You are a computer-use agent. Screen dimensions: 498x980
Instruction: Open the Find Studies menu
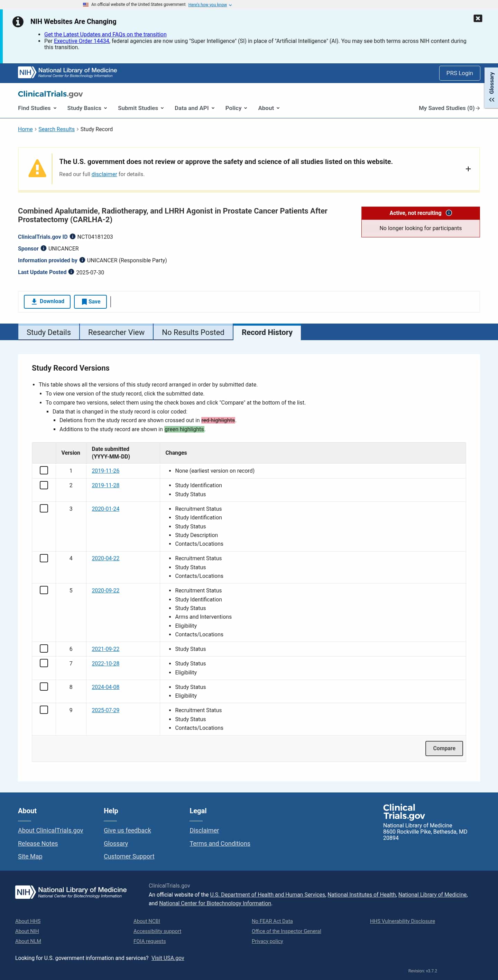[x=37, y=108]
